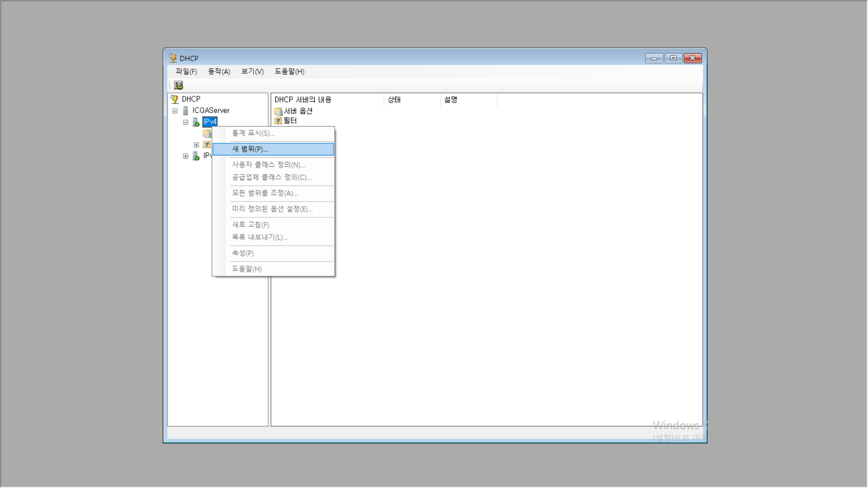This screenshot has height=488, width=868.
Task: Collapse the ICQAServer tree node
Action: tap(175, 111)
